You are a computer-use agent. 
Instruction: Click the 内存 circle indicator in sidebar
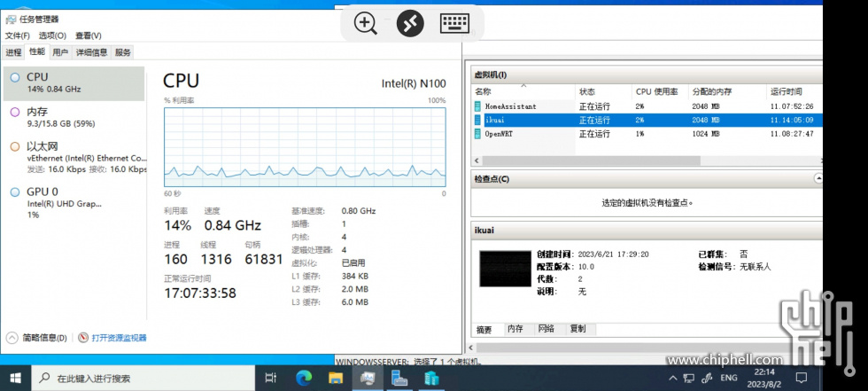[15, 112]
